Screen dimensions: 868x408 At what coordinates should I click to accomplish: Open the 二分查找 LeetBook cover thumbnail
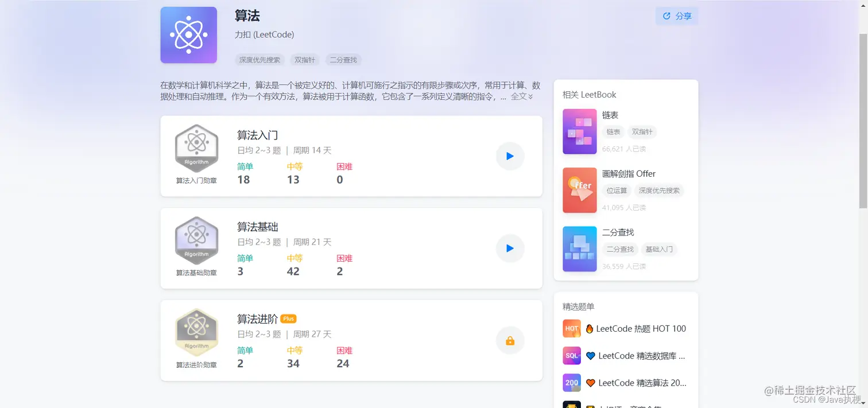580,248
